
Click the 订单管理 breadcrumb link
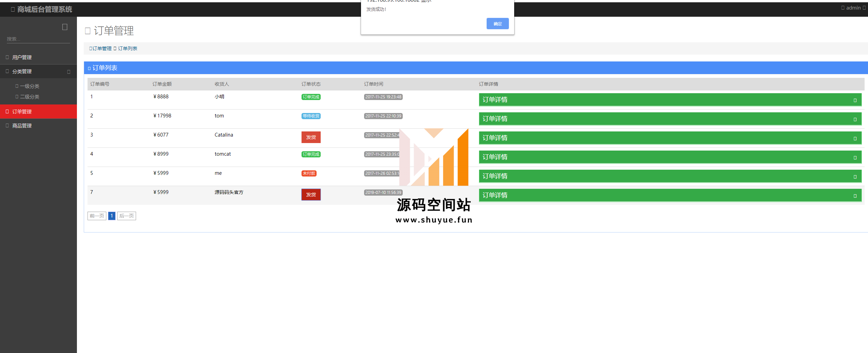point(102,48)
